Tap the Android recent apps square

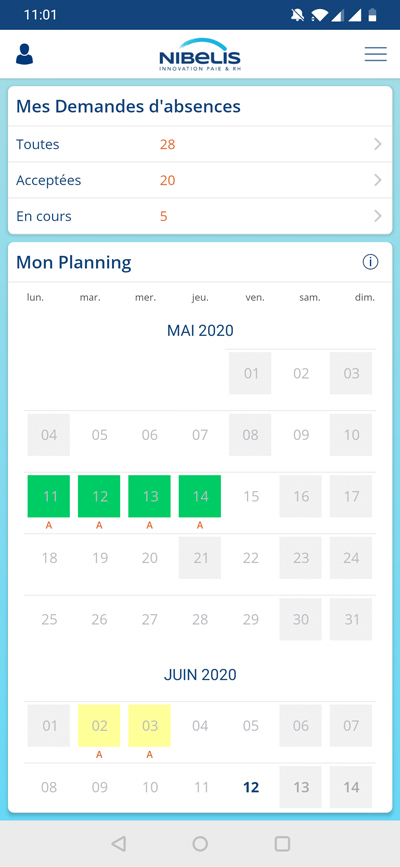[282, 843]
